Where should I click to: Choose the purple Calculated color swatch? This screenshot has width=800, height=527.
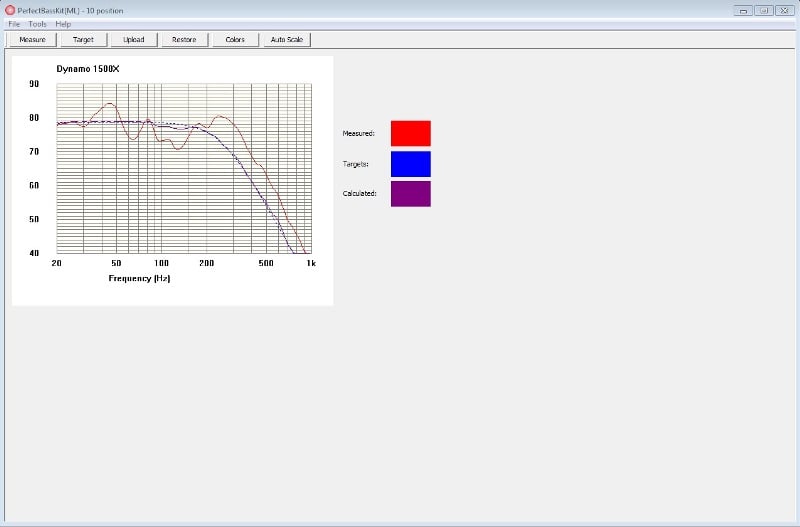tap(410, 193)
